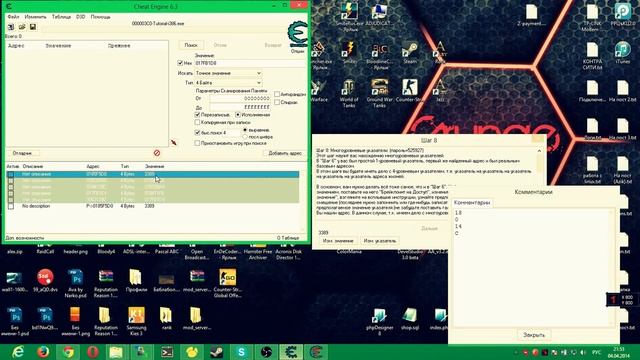Image resolution: width=640 pixels, height=360 pixels.
Task: Toggle the Hex checkbox
Action: 180,63
